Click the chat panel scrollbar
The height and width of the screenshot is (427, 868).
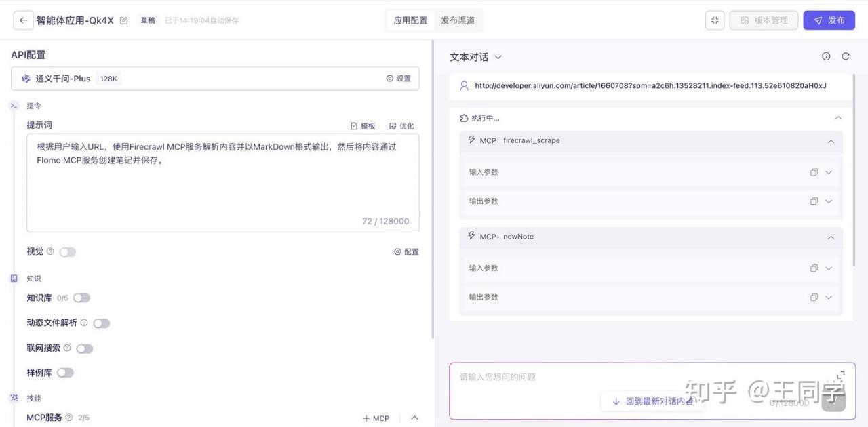click(854, 169)
